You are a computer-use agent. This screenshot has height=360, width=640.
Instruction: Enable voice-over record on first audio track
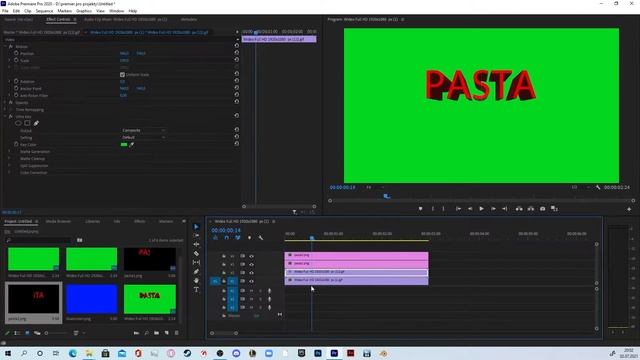click(269, 291)
